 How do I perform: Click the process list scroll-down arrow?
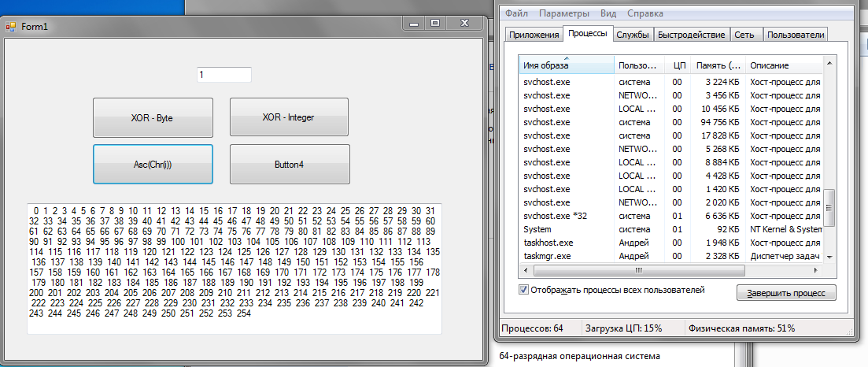click(829, 257)
